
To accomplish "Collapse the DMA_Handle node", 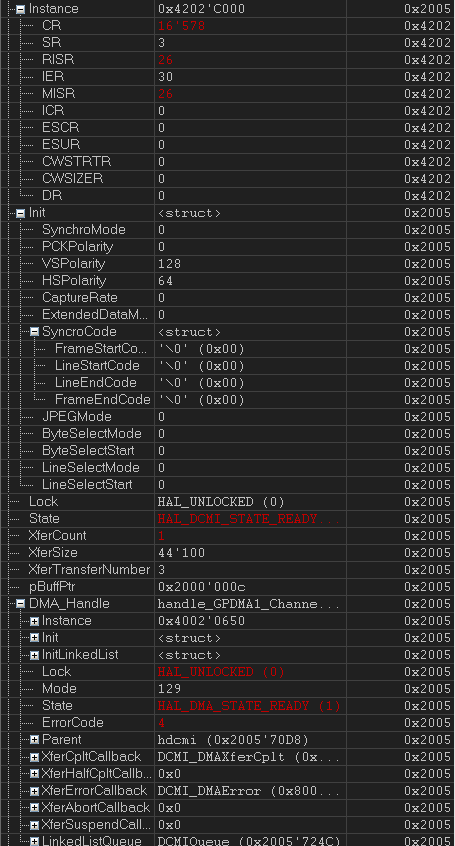I will pos(21,604).
